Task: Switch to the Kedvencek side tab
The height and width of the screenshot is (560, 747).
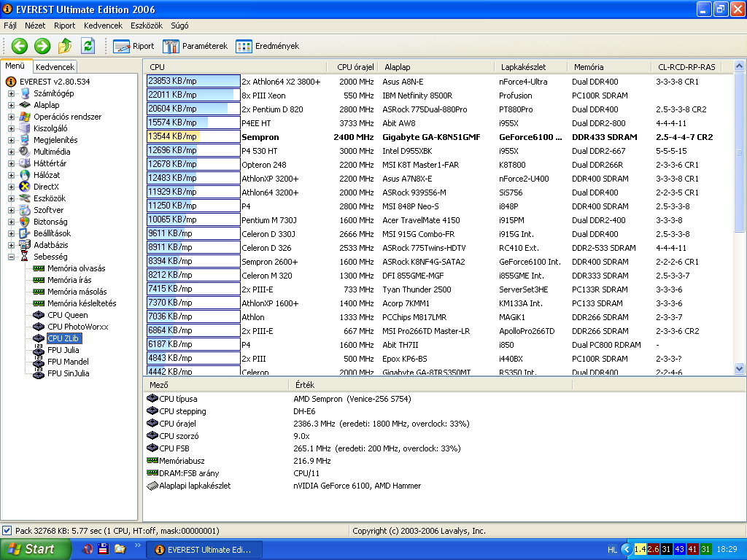Action: click(x=55, y=67)
